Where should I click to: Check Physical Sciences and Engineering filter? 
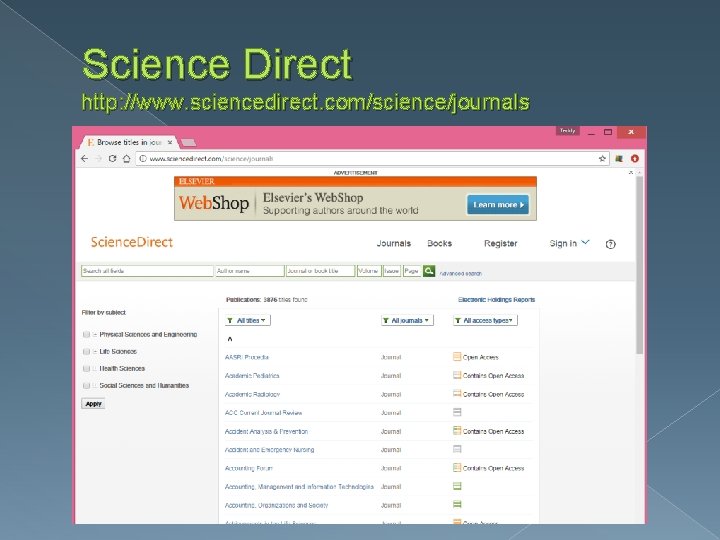(x=86, y=334)
